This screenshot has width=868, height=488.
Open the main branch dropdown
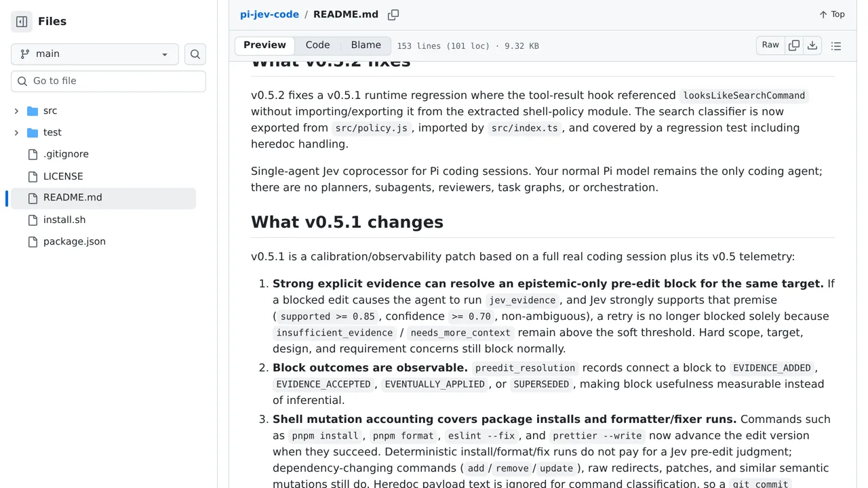95,54
